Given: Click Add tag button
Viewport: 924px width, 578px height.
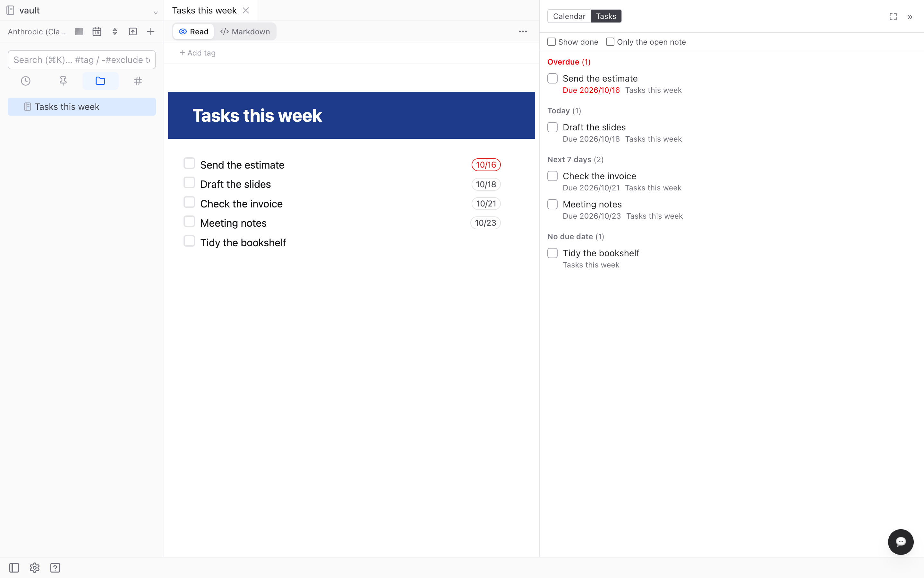Looking at the screenshot, I should click(197, 53).
